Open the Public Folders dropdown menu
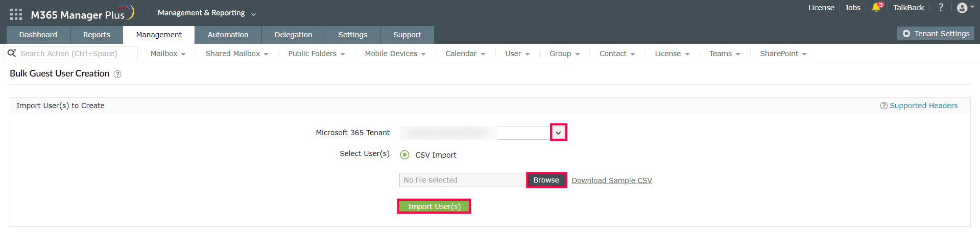The height and width of the screenshot is (232, 980). point(317,54)
